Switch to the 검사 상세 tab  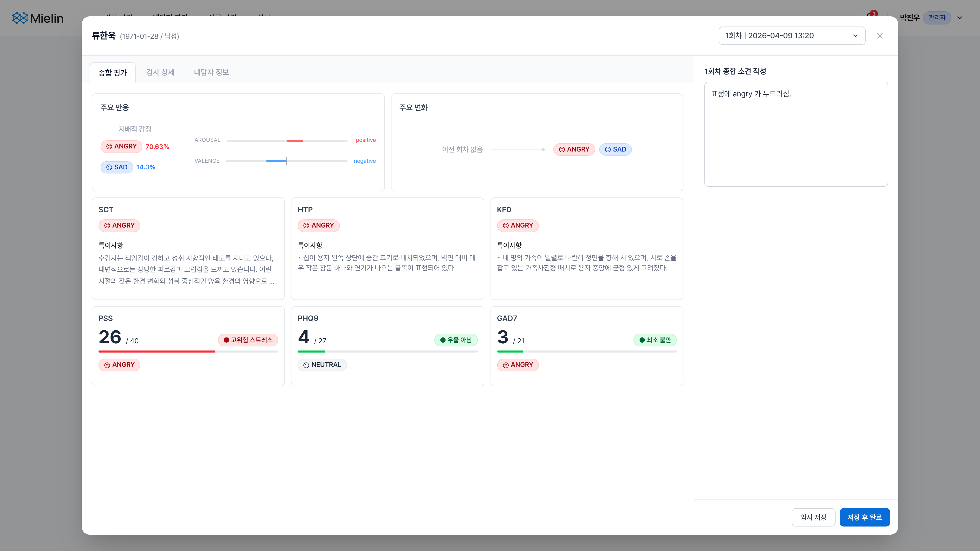coord(160,72)
